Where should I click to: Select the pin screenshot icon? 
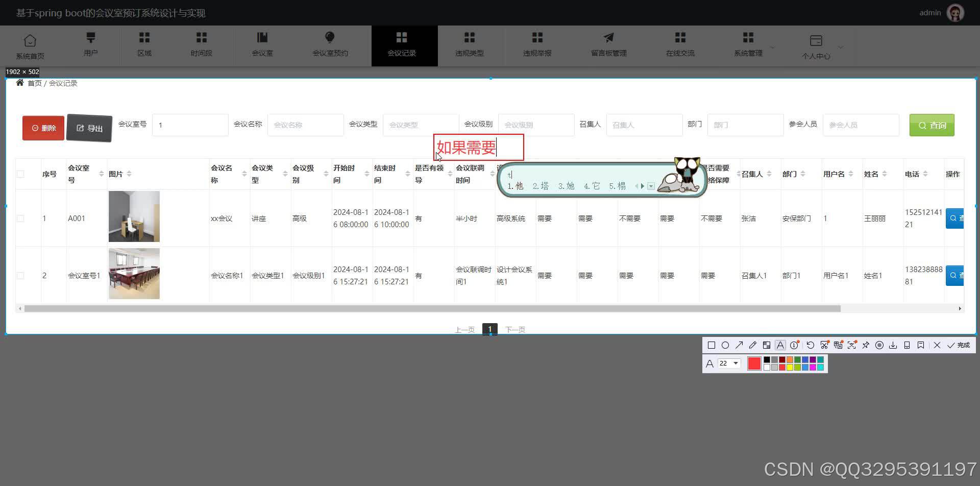pyautogui.click(x=866, y=345)
